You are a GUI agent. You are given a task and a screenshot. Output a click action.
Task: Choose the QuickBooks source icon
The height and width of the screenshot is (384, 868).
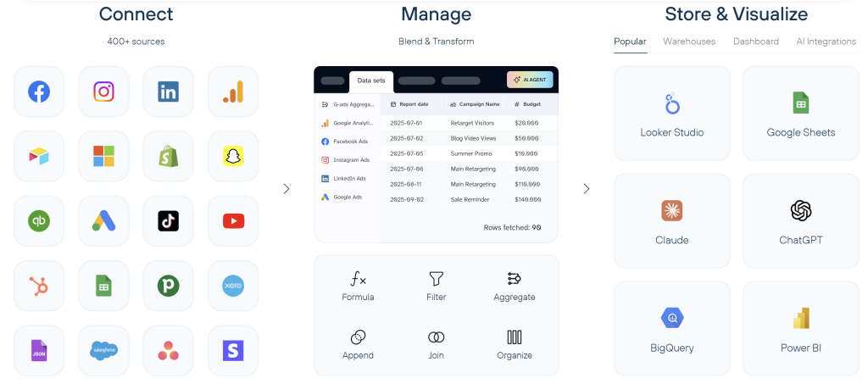39,221
